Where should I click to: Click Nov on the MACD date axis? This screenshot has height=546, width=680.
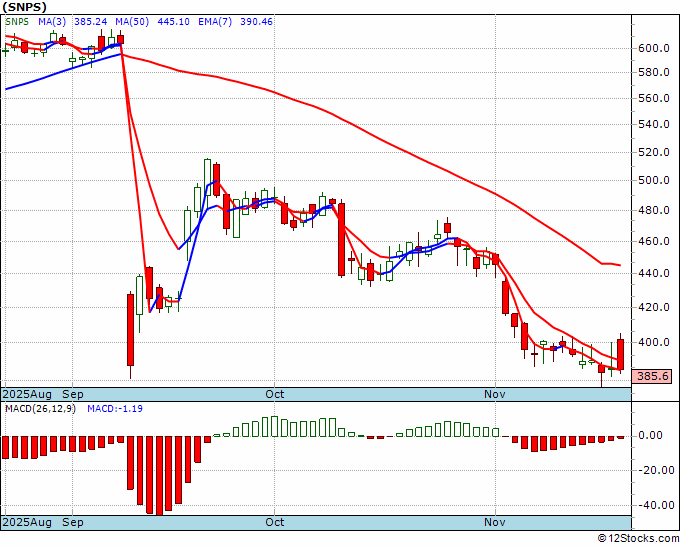click(x=495, y=522)
